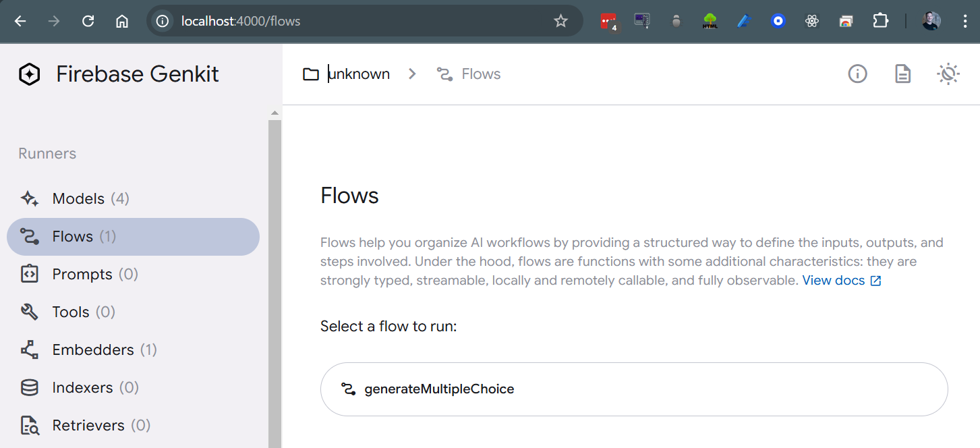Viewport: 980px width, 448px height.
Task: Toggle the light/dark theme icon
Action: coord(948,74)
